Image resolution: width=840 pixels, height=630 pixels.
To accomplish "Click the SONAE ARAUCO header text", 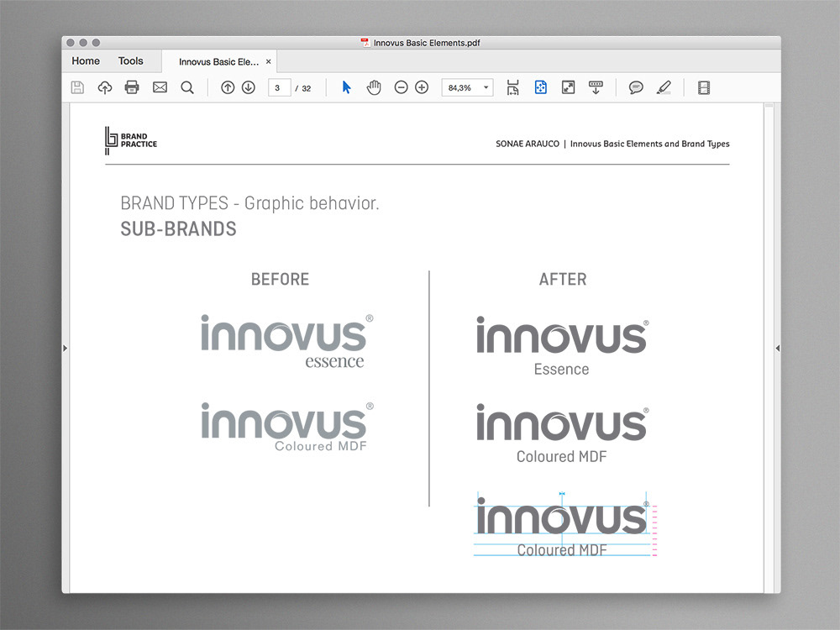I will click(528, 144).
